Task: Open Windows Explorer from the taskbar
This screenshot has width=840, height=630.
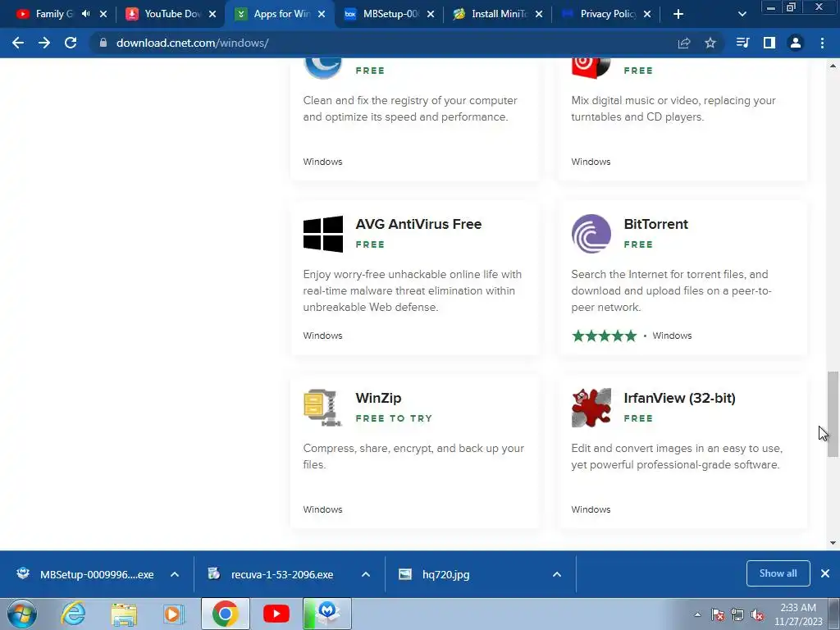Action: (124, 614)
